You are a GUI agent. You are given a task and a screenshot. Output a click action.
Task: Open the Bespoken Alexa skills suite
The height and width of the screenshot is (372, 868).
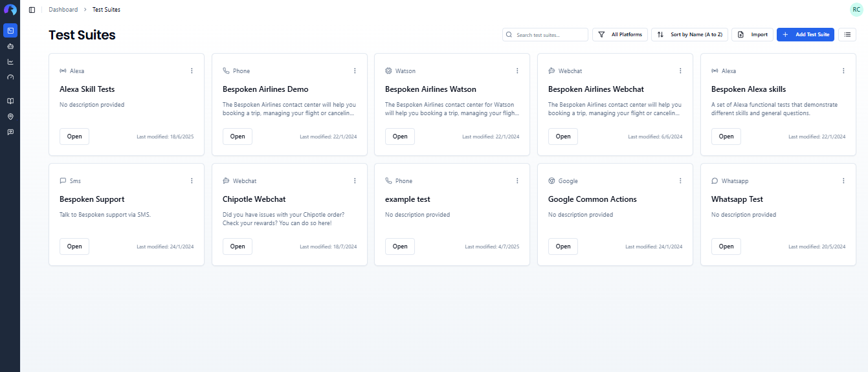click(x=726, y=137)
